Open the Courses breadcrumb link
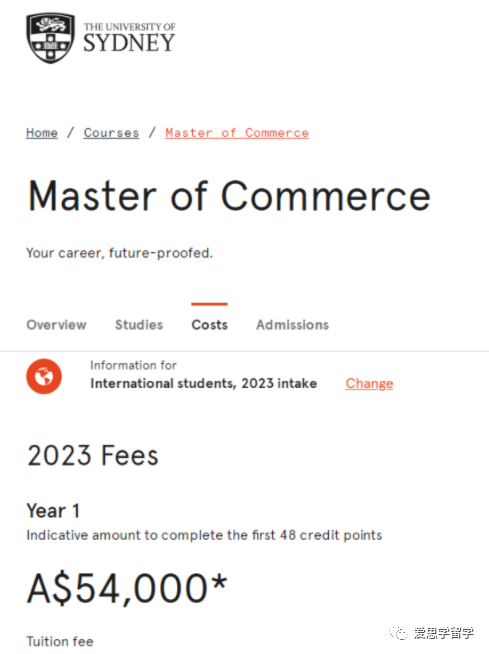 111,133
